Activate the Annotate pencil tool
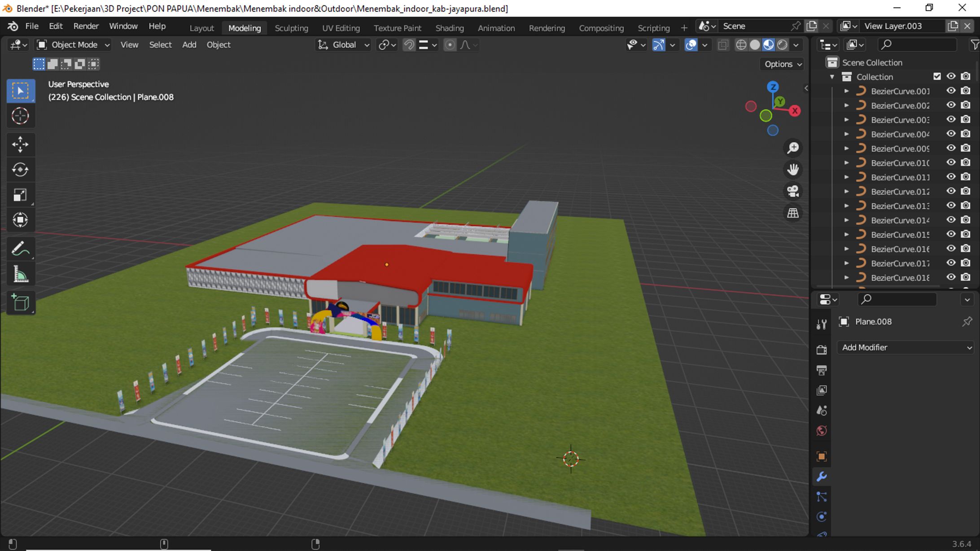This screenshot has width=980, height=551. click(x=20, y=249)
